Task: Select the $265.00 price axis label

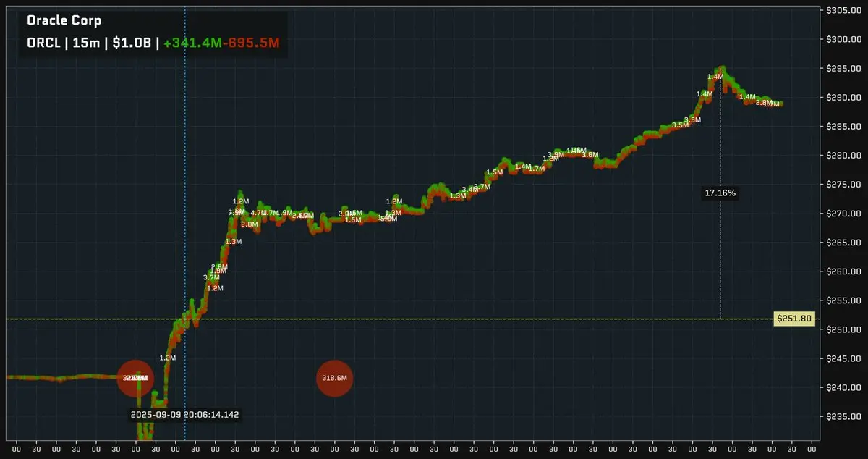Action: click(846, 243)
